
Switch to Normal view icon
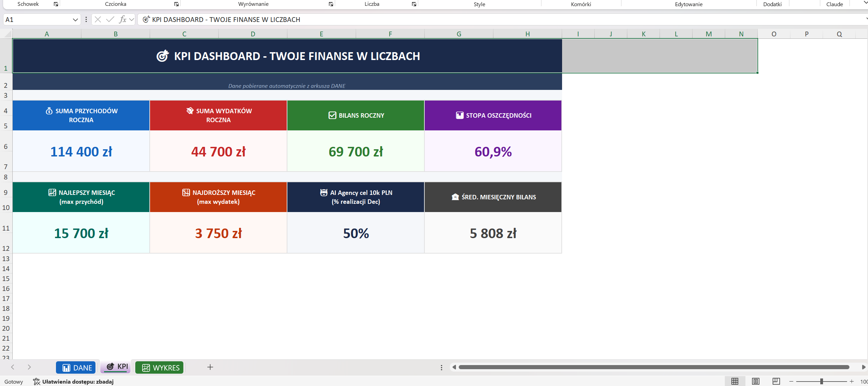point(735,381)
